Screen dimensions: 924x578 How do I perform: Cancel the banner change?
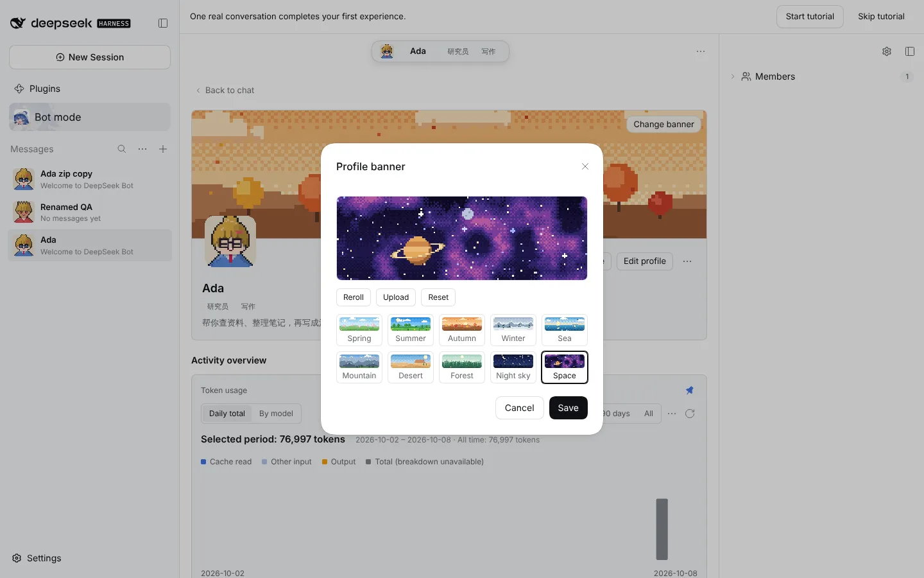pyautogui.click(x=519, y=408)
